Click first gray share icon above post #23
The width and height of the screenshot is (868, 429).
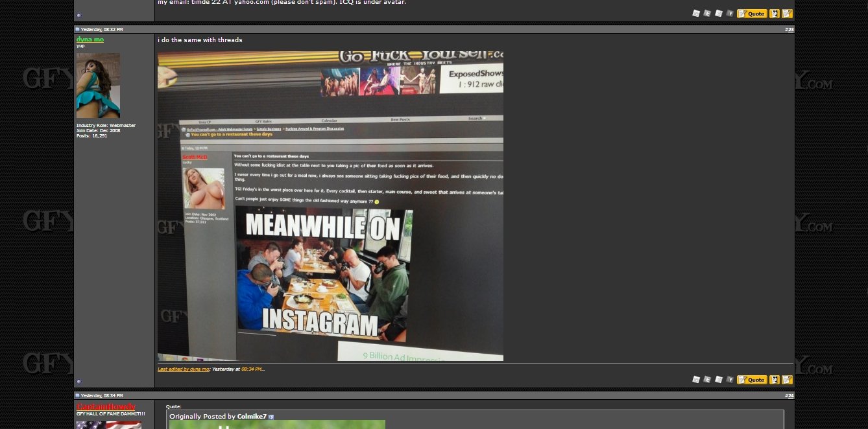click(696, 14)
